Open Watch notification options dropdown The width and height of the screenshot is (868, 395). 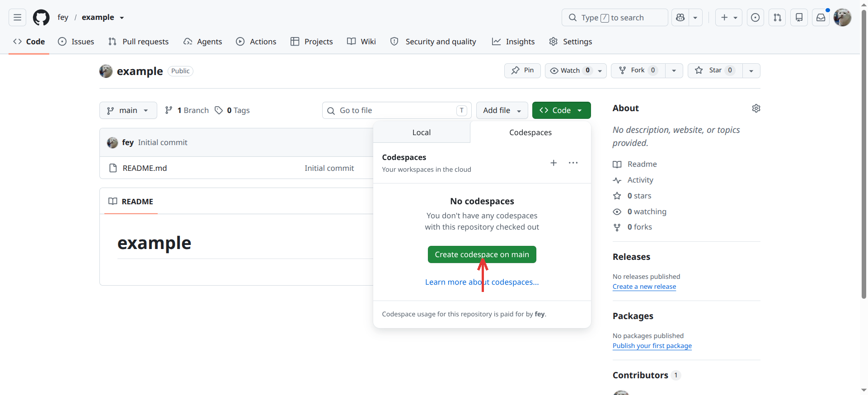576,71
